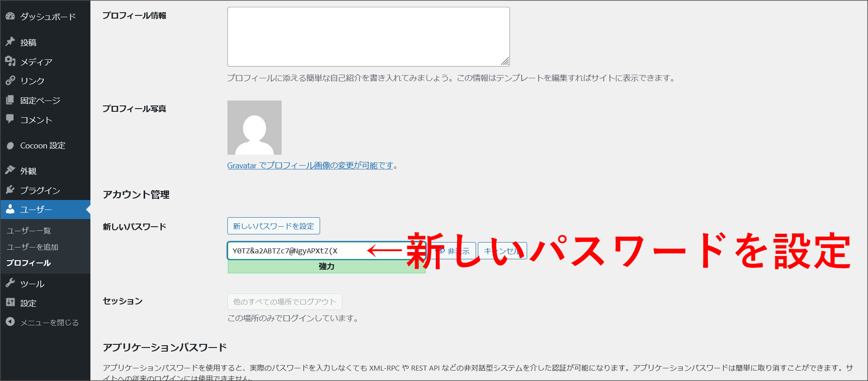
Task: Open the メディア menu
Action: pos(36,62)
